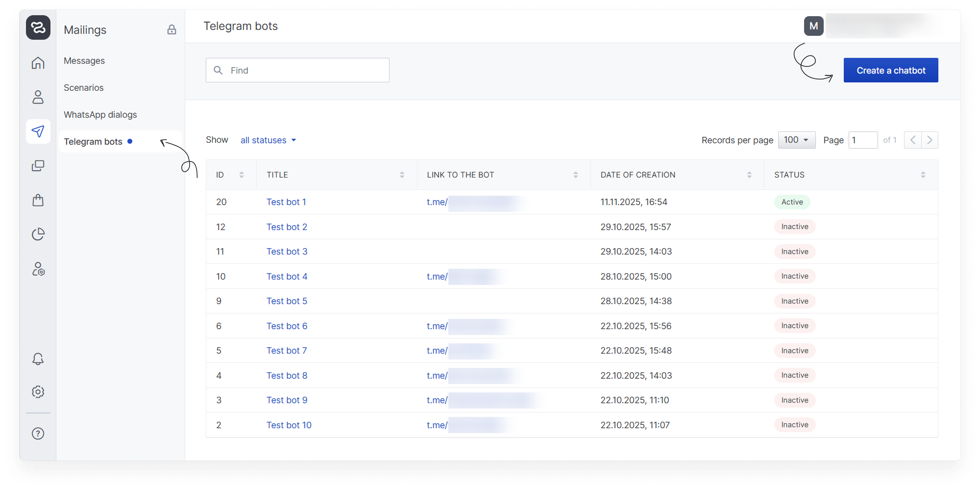Click the help question mark icon
Image resolution: width=980 pixels, height=490 pixels.
[38, 434]
